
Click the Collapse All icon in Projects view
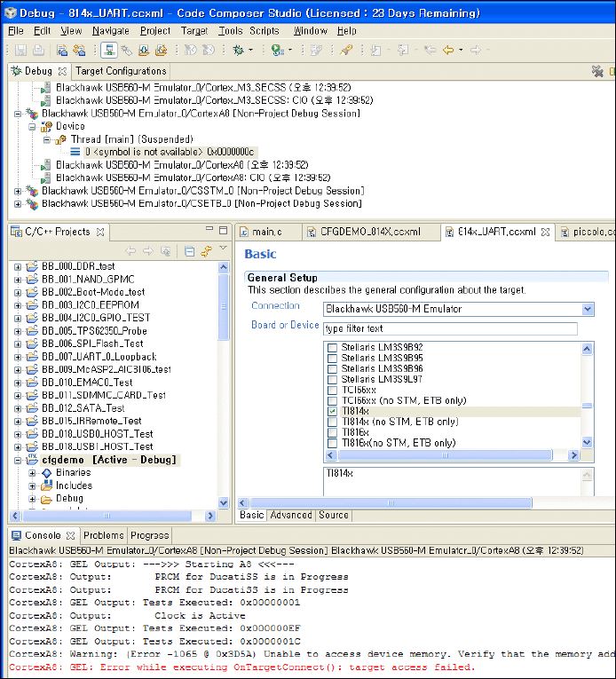(x=189, y=251)
